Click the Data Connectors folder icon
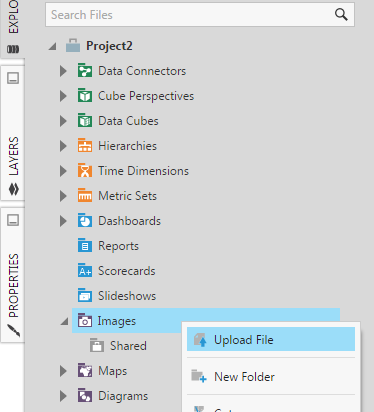This screenshot has width=374, height=412. [x=85, y=70]
